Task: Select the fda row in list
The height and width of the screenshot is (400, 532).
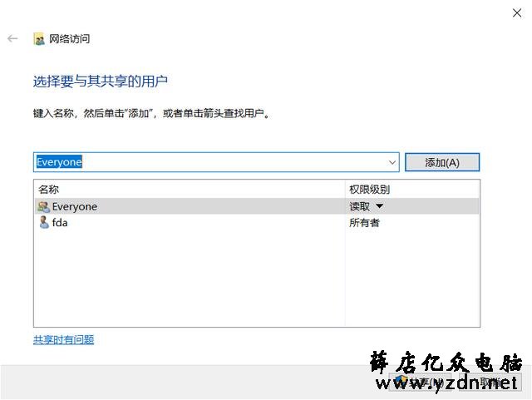Action: pyautogui.click(x=257, y=222)
